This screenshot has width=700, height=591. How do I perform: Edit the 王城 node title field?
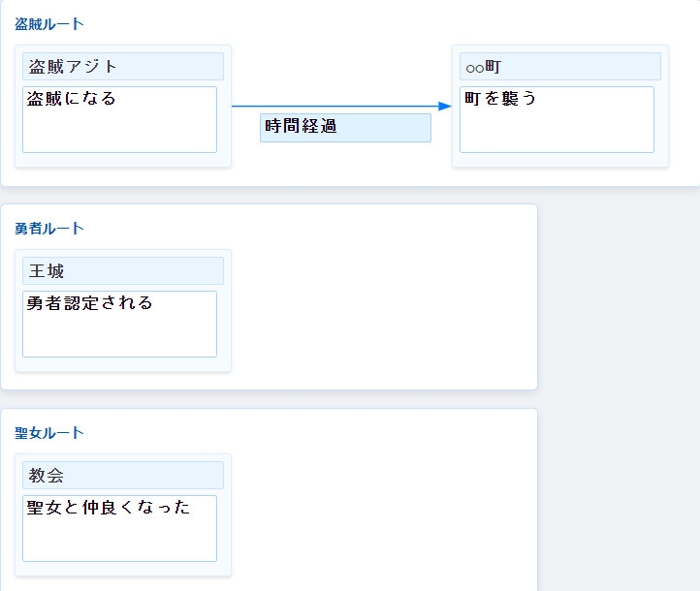[123, 270]
